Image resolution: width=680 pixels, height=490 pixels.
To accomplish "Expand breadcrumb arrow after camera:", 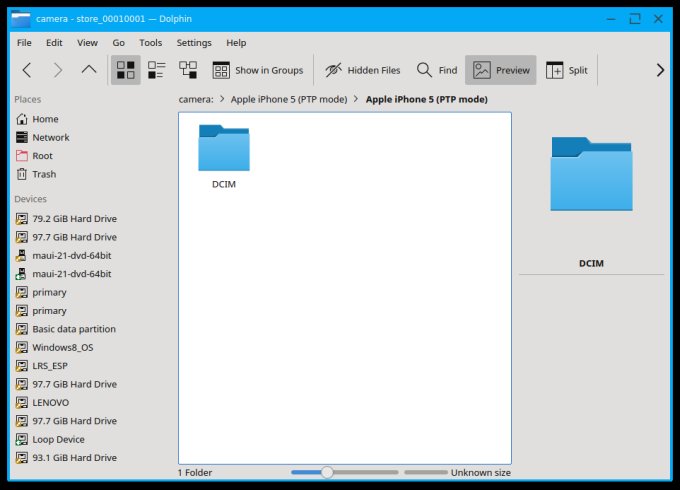I will pyautogui.click(x=222, y=100).
